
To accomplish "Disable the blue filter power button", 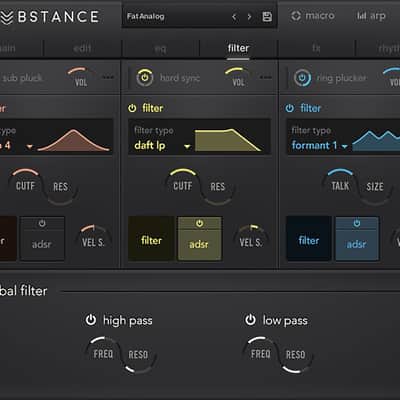I will pyautogui.click(x=290, y=108).
